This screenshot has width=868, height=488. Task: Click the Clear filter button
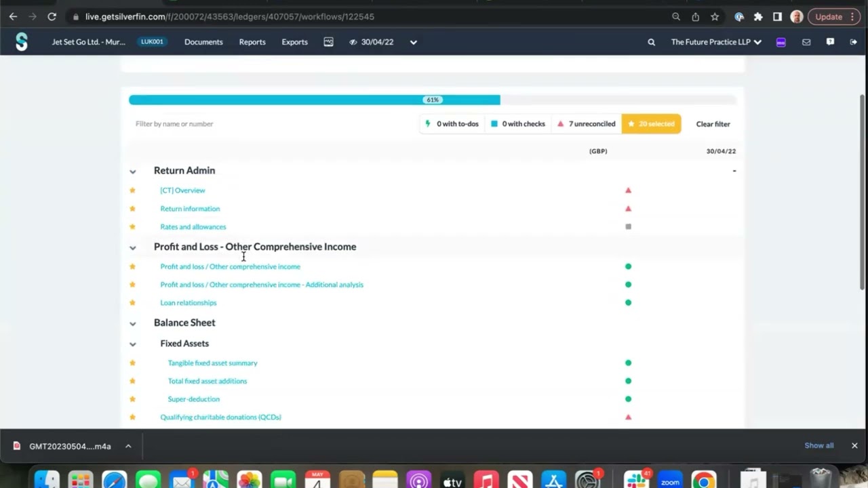tap(713, 124)
